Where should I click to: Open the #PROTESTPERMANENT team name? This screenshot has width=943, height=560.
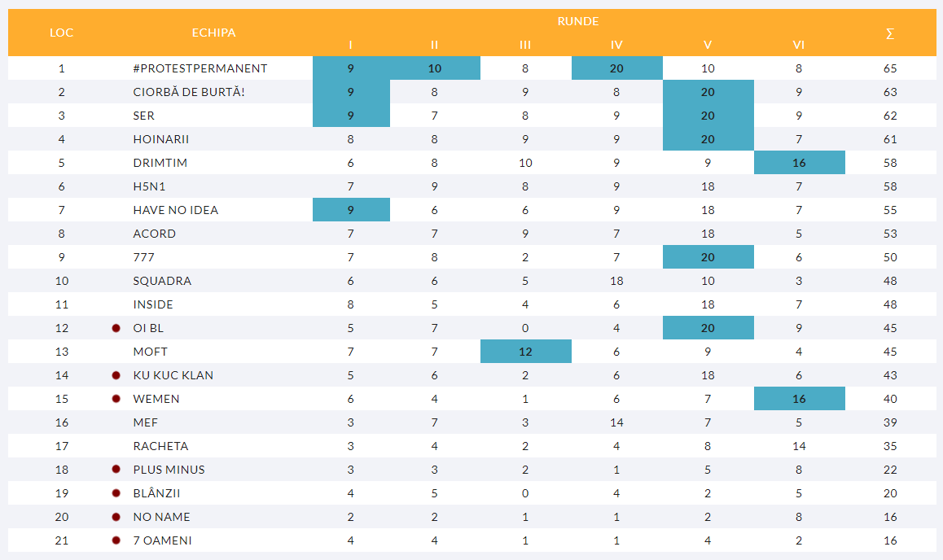pos(200,68)
